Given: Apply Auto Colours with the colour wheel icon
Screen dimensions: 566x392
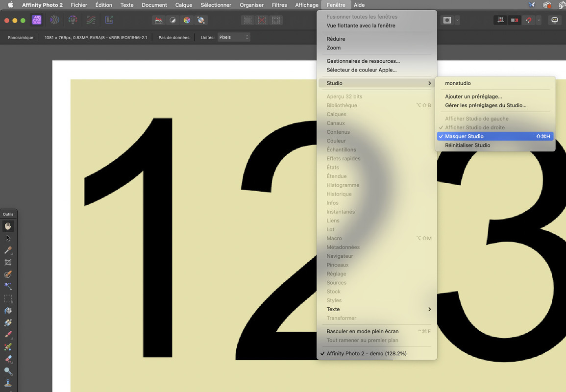Looking at the screenshot, I should (187, 20).
